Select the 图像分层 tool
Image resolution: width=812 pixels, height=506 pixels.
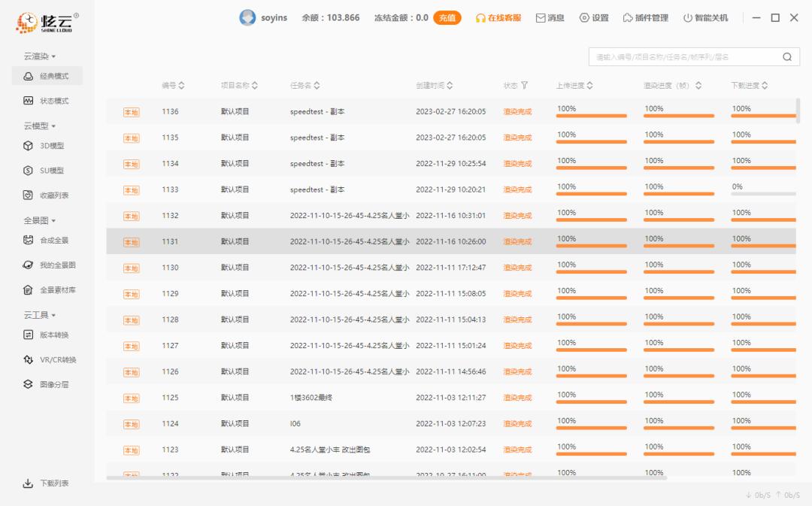click(47, 383)
